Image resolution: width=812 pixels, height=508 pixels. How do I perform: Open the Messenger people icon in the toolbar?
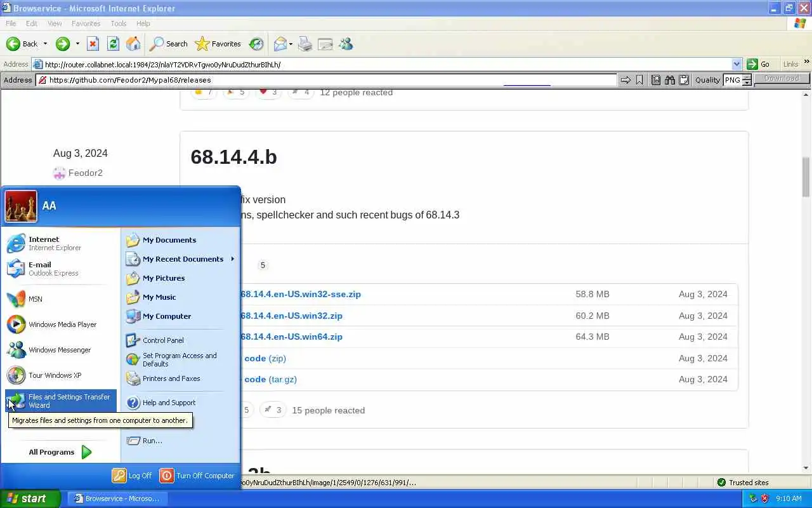(x=346, y=44)
